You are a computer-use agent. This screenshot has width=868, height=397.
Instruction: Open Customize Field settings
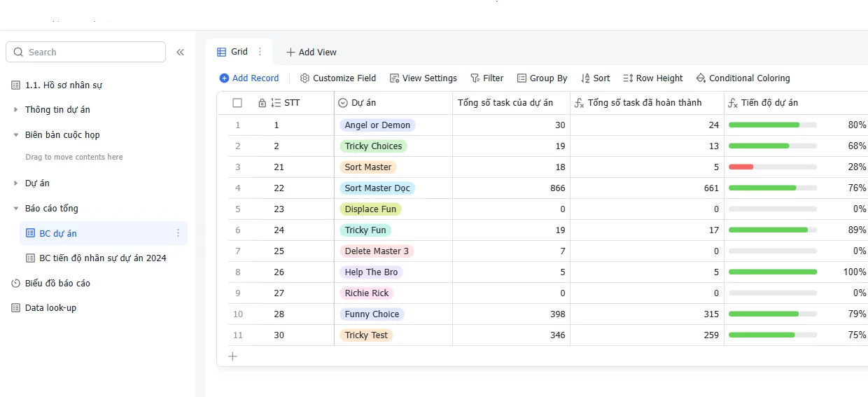click(x=338, y=78)
